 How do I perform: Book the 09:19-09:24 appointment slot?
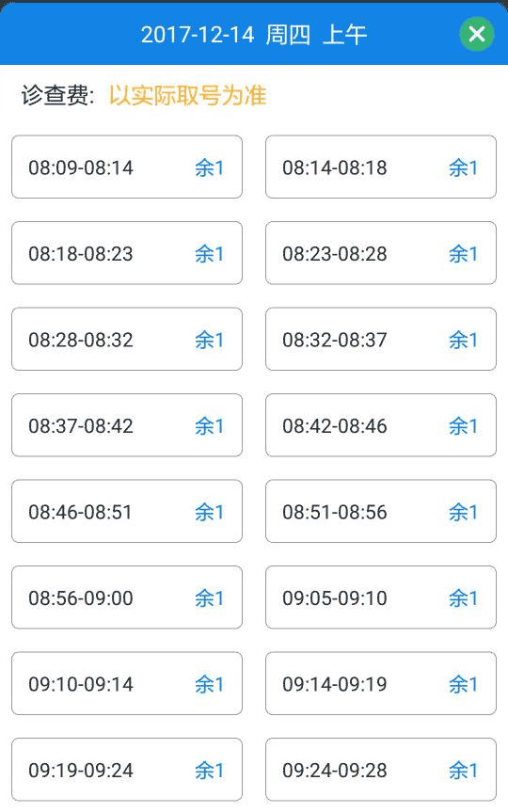coord(127,769)
